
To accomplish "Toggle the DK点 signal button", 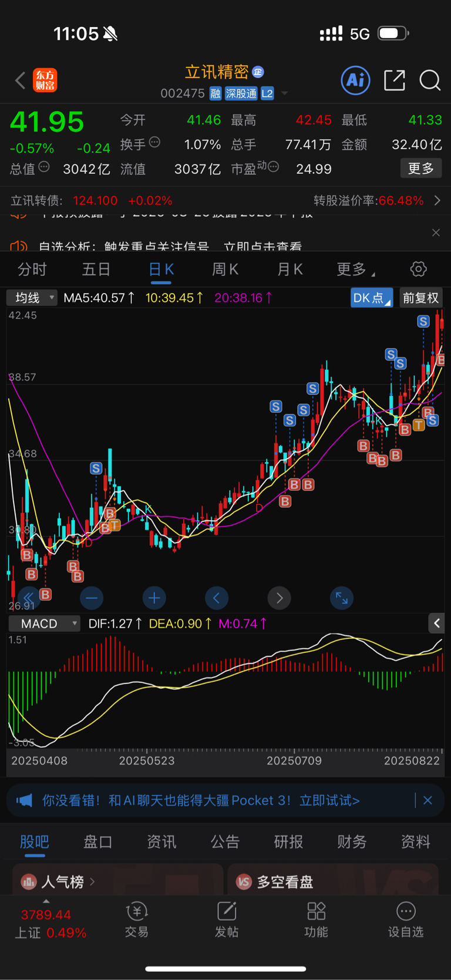I will coord(372,298).
